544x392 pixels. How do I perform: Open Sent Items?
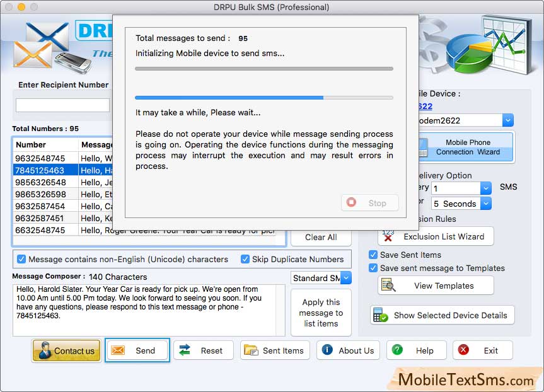[x=275, y=350]
